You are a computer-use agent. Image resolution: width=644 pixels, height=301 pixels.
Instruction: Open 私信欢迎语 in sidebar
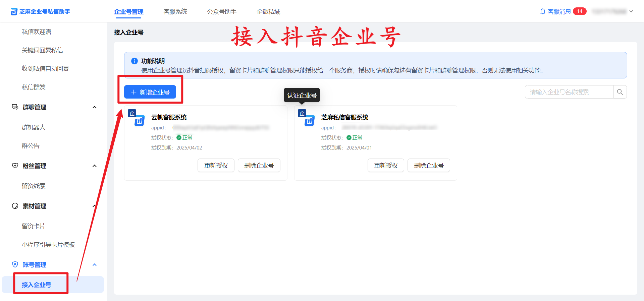37,32
